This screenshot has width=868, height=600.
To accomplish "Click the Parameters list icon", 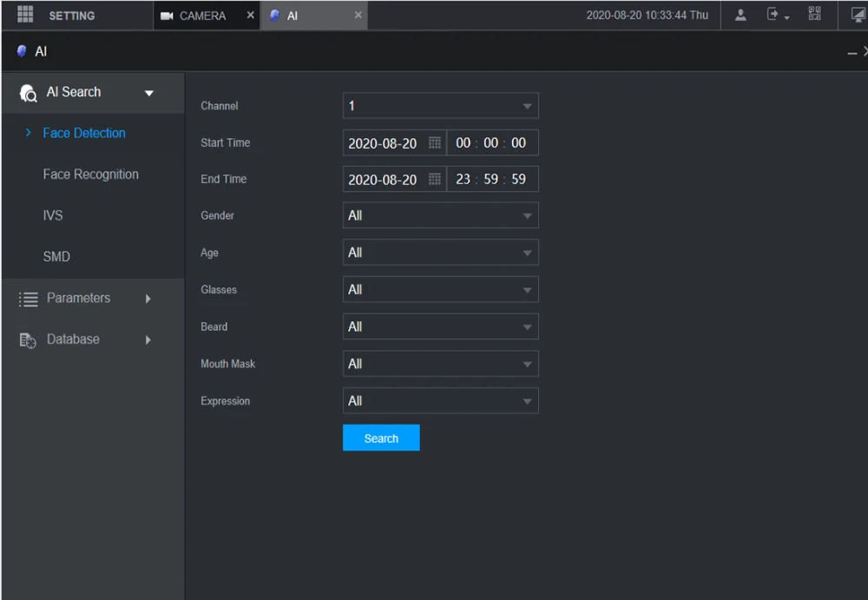I will (x=29, y=300).
